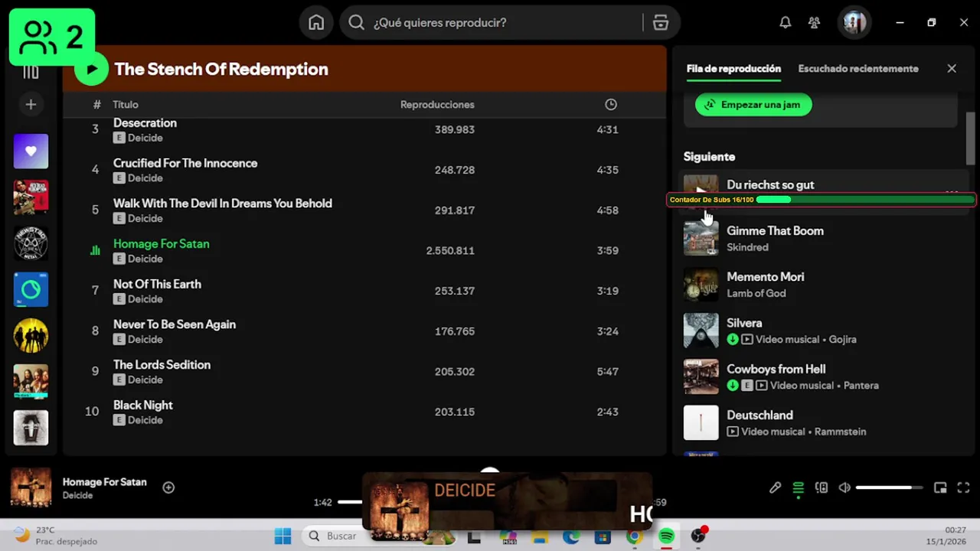This screenshot has height=551, width=980.
Task: Sort by Título column header
Action: tap(126, 104)
